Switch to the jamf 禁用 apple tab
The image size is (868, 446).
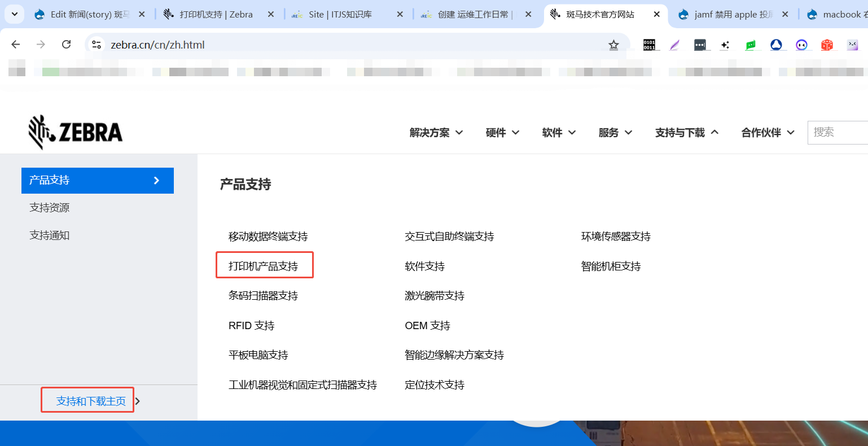734,14
